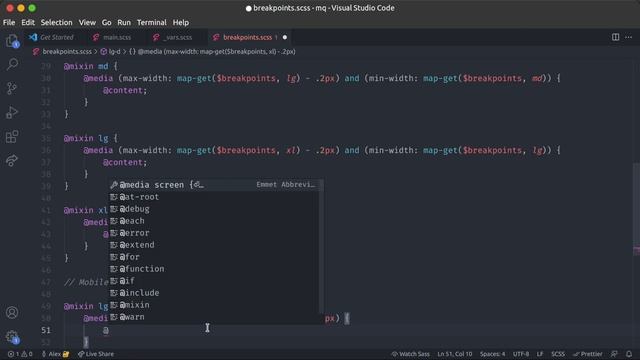This screenshot has width=640, height=360.
Task: Open the Source Control view
Action: [x=12, y=88]
